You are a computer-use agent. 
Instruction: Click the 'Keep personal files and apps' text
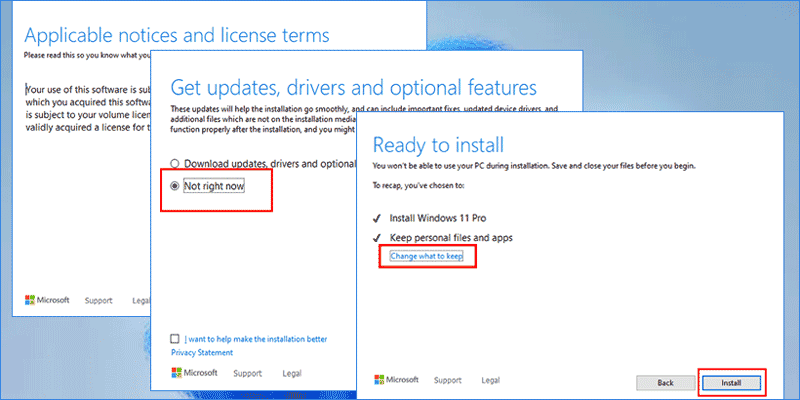point(451,238)
